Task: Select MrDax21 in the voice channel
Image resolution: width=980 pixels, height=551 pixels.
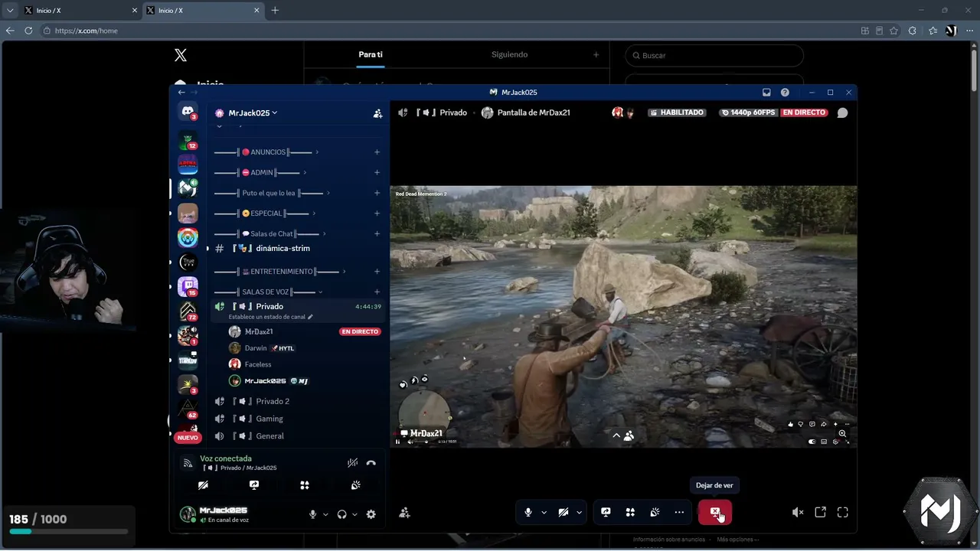Action: point(305,332)
